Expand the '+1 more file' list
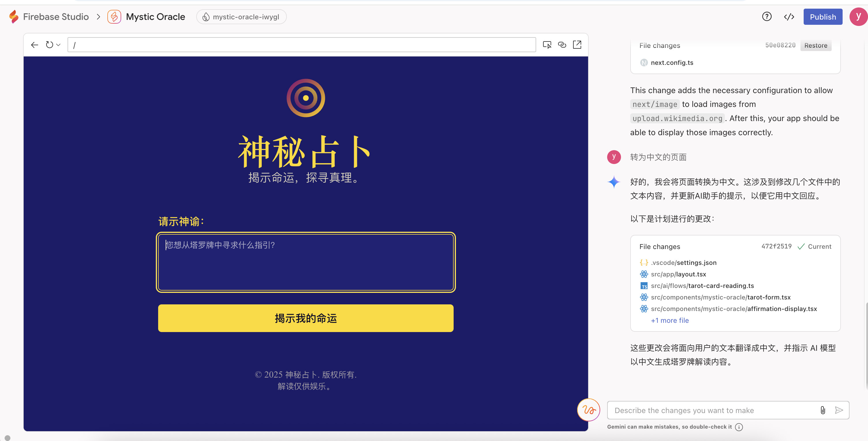The height and width of the screenshot is (441, 868). (x=669, y=320)
